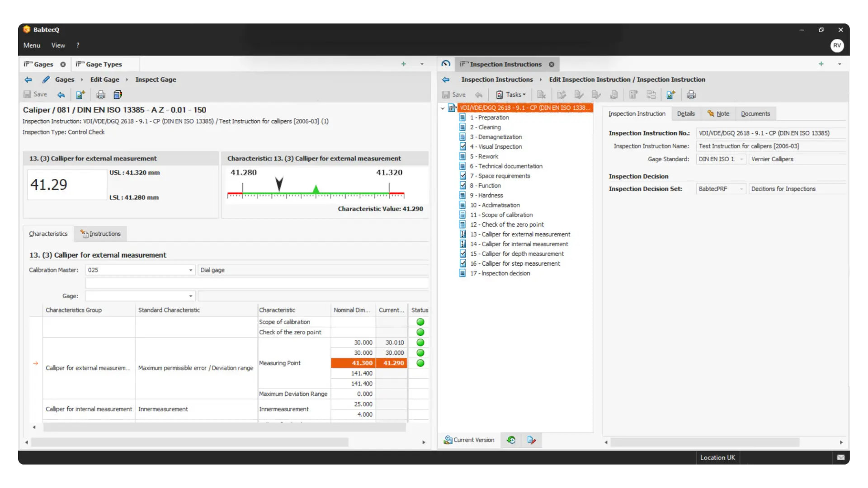Open the Inspection Decision Set dropdown
The width and height of the screenshot is (868, 488).
[x=741, y=189]
